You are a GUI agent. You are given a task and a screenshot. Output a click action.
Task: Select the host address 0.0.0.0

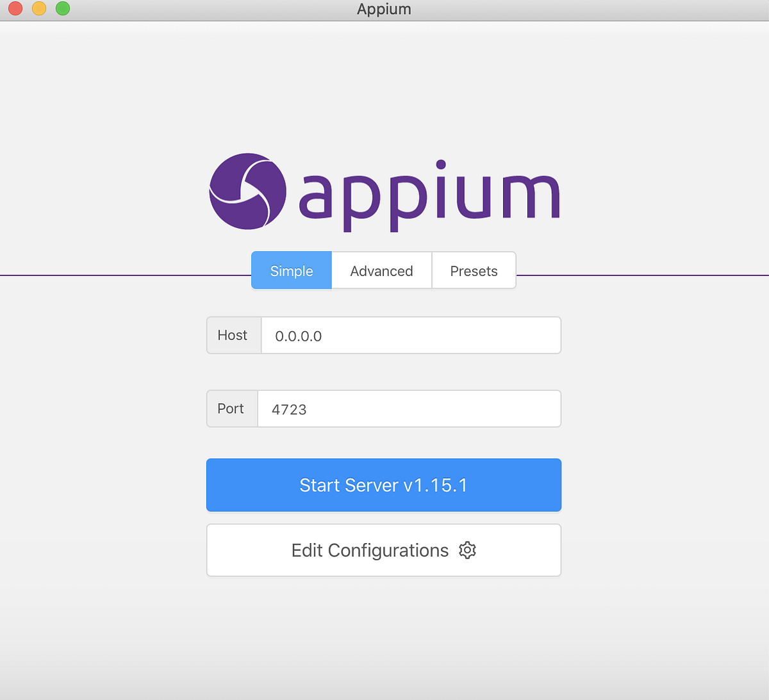coord(298,336)
